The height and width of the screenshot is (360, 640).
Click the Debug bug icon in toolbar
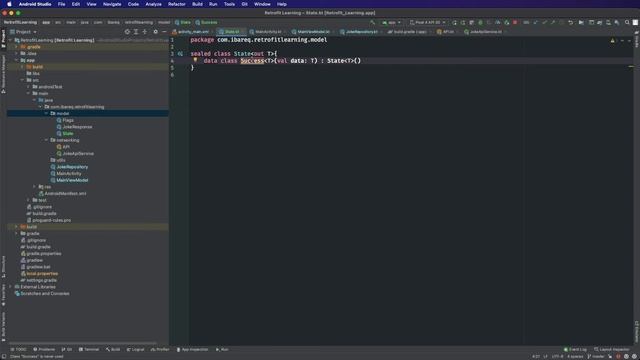click(x=480, y=22)
